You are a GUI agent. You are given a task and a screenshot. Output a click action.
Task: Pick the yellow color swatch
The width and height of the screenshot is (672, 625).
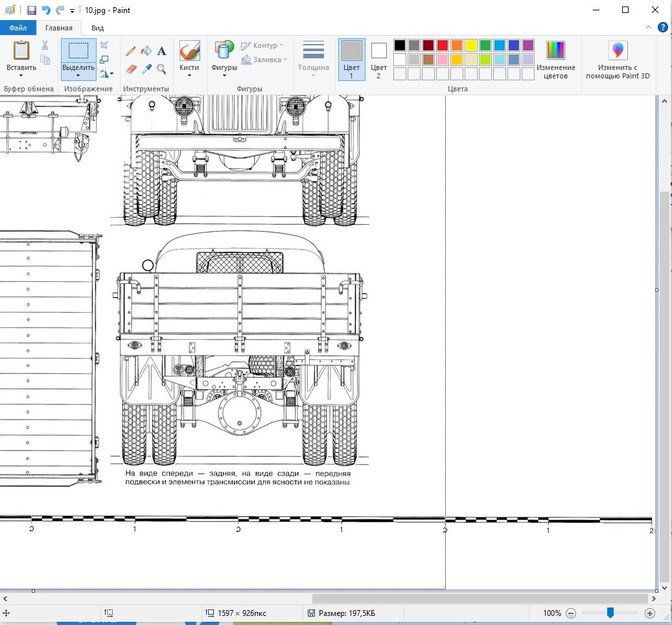point(471,45)
